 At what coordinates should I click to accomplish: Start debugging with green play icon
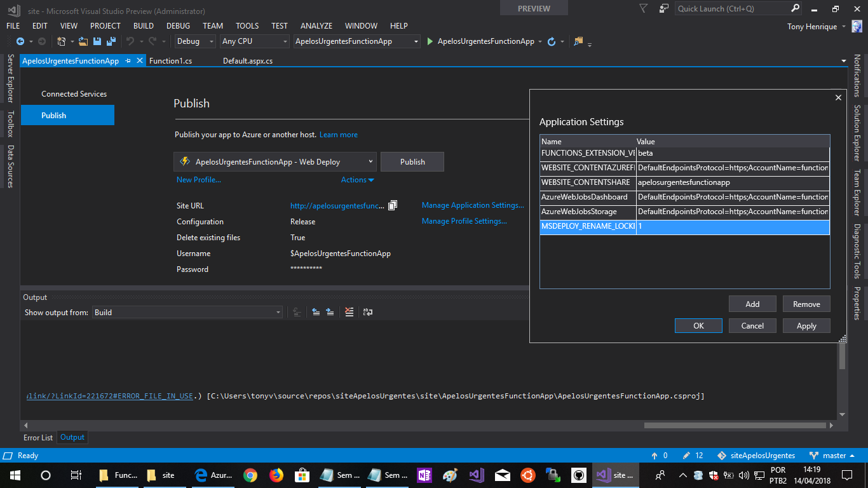pos(430,41)
